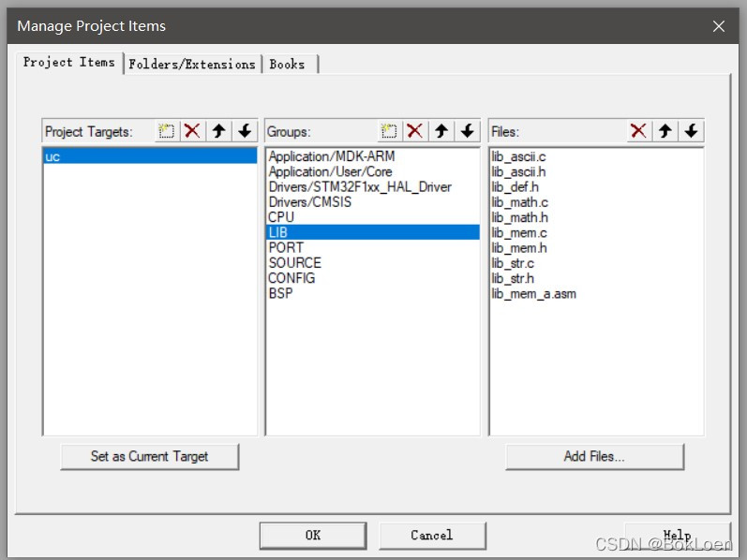The height and width of the screenshot is (560, 747).
Task: Click the new Project Target icon
Action: 166,130
